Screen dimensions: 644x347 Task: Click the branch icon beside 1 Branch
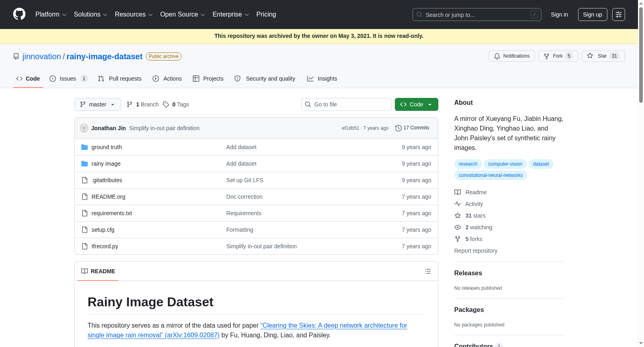(x=130, y=104)
